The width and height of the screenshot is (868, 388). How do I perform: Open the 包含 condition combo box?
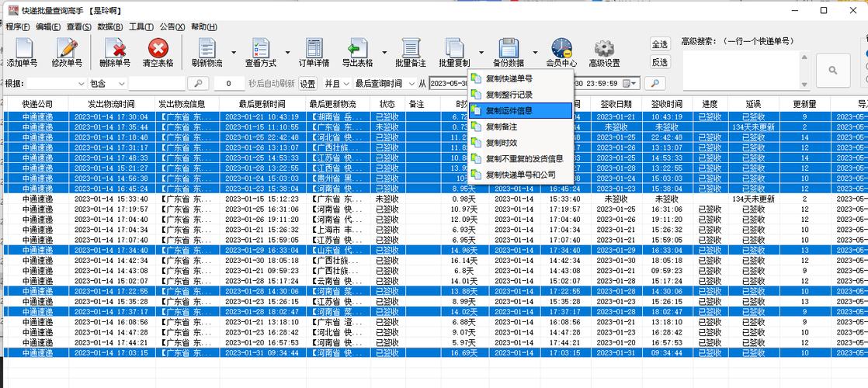click(108, 84)
